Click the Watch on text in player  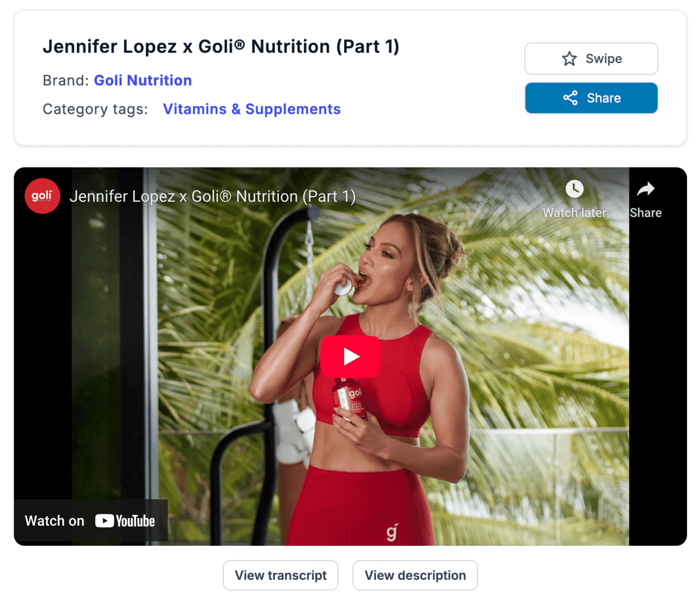click(55, 521)
